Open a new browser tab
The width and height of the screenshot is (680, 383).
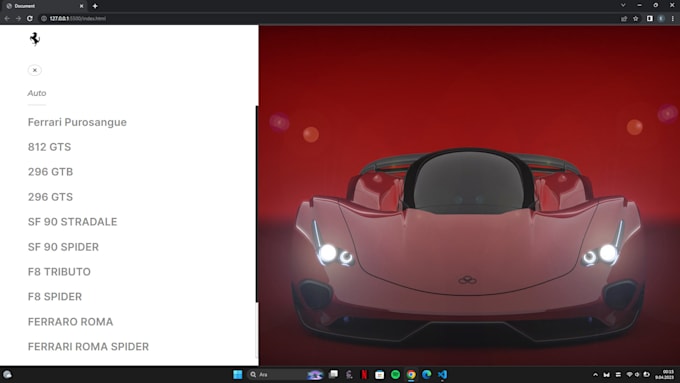[95, 6]
